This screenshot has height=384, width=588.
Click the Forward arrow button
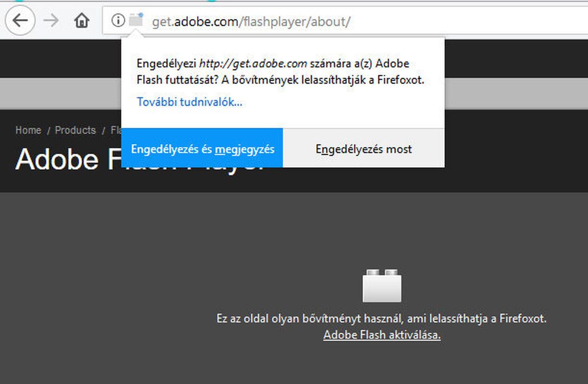tap(51, 20)
